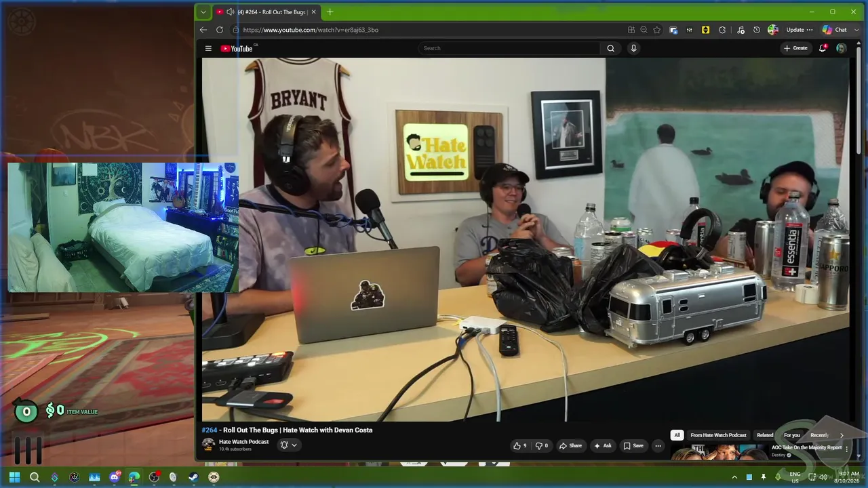Close the Roll Out The Bugs tab
This screenshot has width=868, height=488.
coord(313,12)
